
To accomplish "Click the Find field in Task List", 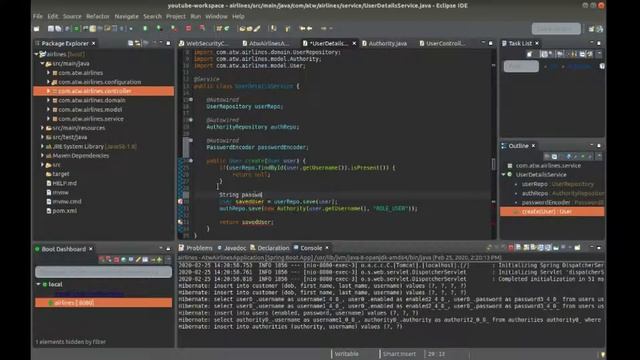I will pyautogui.click(x=521, y=66).
